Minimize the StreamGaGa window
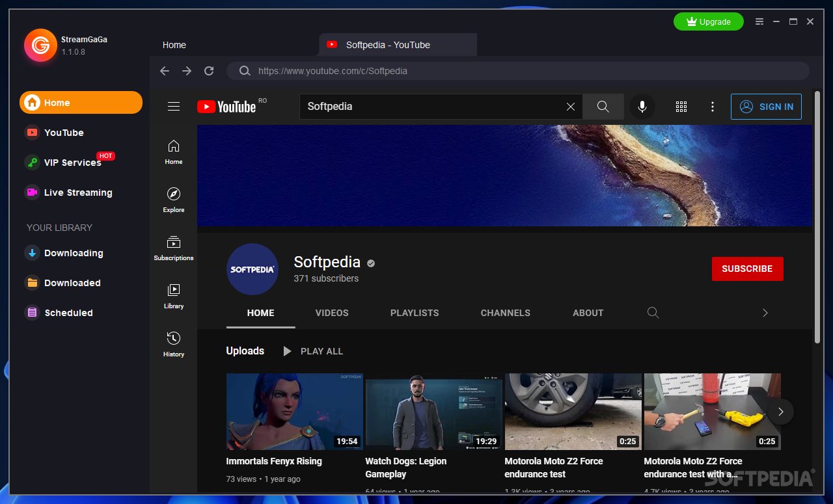The height and width of the screenshot is (504, 833). (x=776, y=21)
